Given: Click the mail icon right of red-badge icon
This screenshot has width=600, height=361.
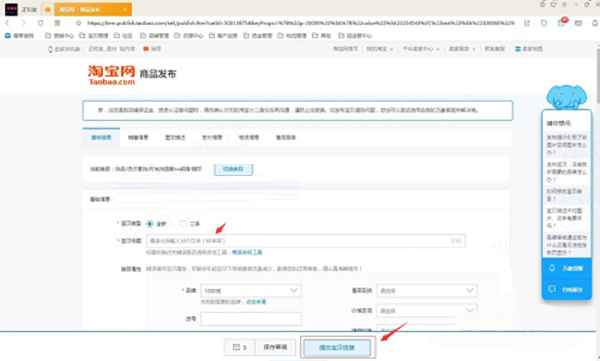Looking at the screenshot, I should pyautogui.click(x=578, y=23).
